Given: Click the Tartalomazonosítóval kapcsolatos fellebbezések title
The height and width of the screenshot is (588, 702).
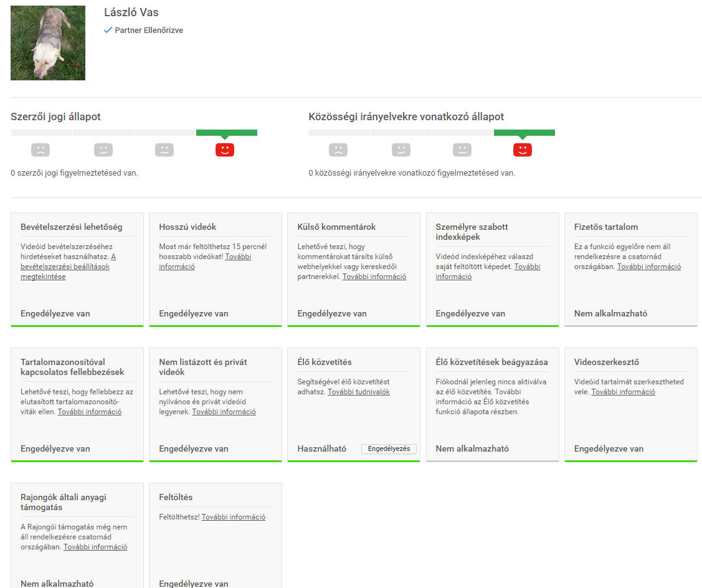Looking at the screenshot, I should [x=72, y=367].
